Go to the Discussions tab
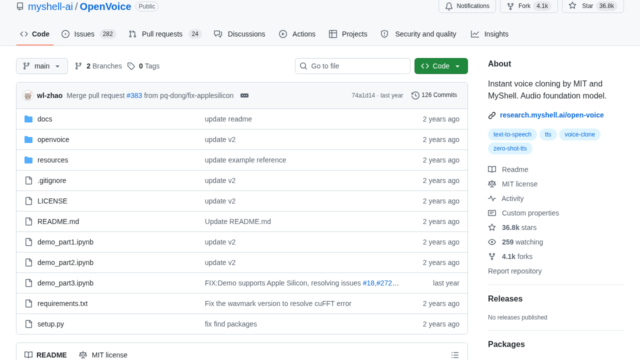Image resolution: width=640 pixels, height=360 pixels. tap(240, 34)
